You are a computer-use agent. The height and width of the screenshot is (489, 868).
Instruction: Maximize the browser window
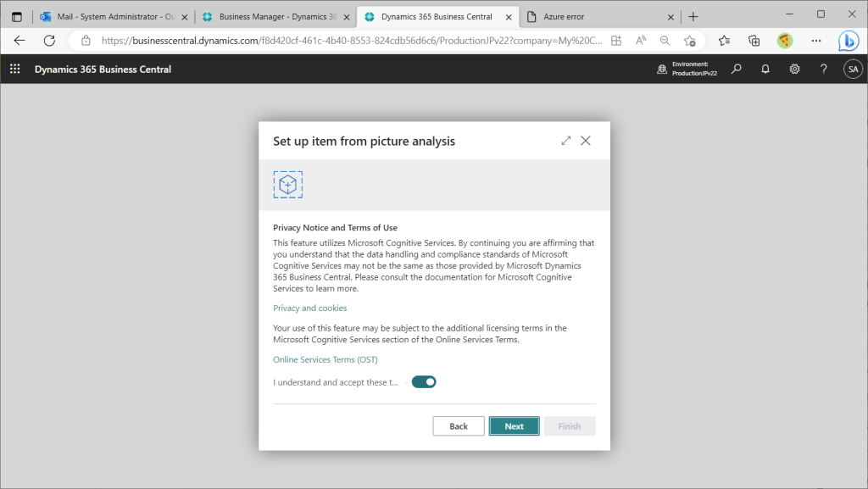[x=821, y=14]
